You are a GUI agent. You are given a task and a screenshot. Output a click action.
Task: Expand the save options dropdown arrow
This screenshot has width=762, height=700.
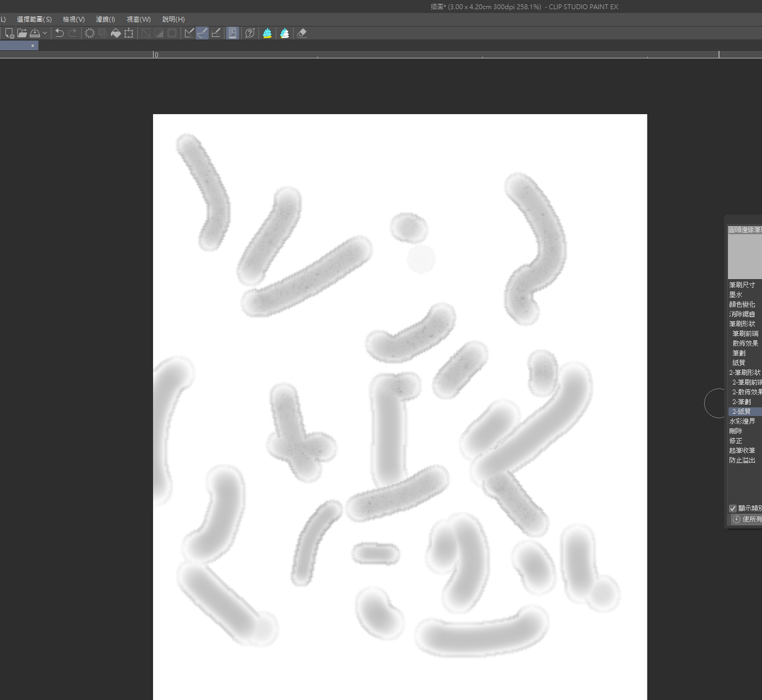click(x=45, y=34)
